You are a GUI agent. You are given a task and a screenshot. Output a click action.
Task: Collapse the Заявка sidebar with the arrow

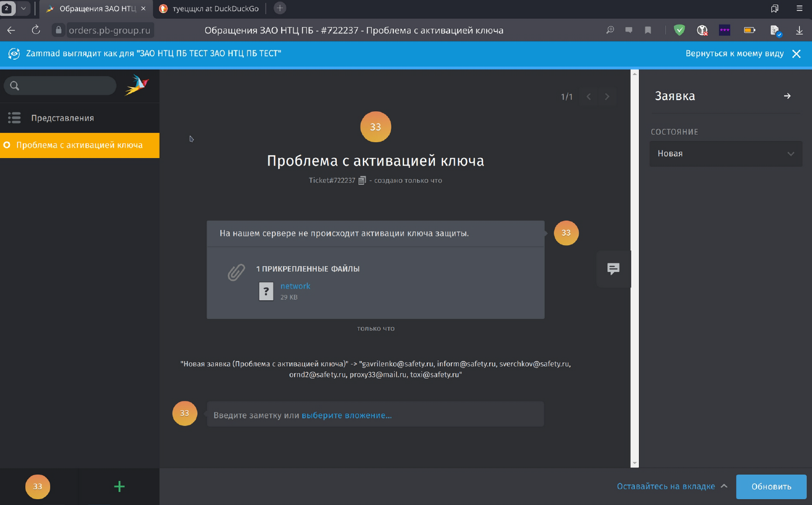coord(787,96)
